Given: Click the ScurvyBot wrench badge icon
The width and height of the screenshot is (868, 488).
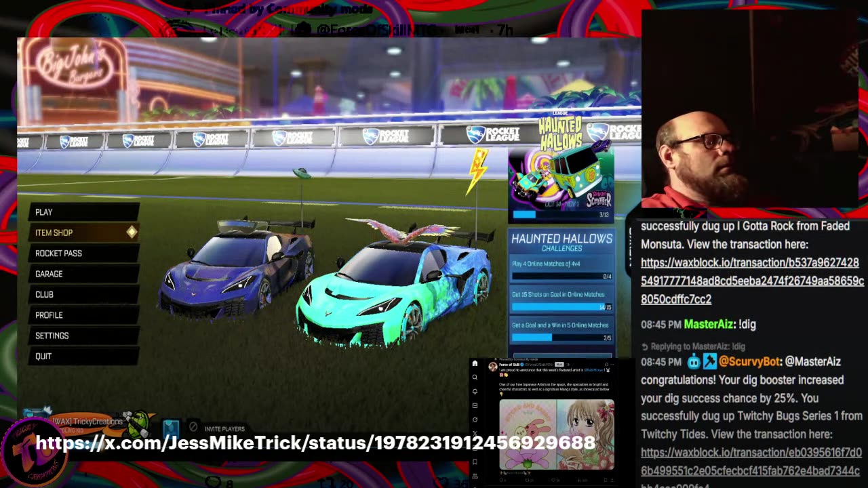Looking at the screenshot, I should click(709, 362).
